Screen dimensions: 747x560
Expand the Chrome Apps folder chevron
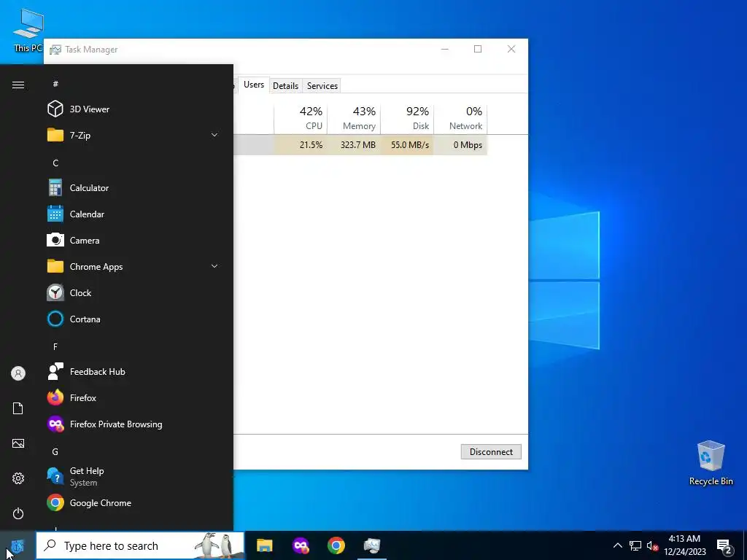click(214, 267)
